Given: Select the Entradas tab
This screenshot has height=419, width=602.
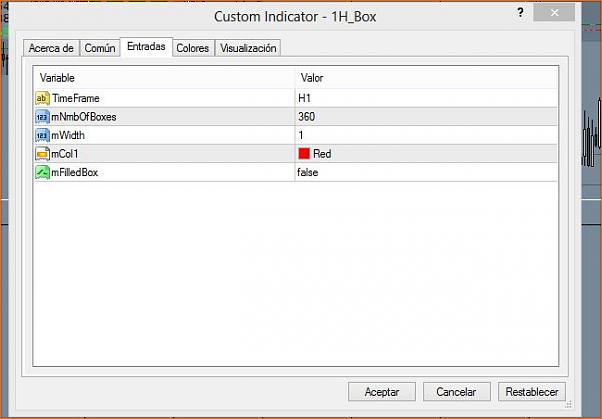Looking at the screenshot, I should (x=146, y=47).
